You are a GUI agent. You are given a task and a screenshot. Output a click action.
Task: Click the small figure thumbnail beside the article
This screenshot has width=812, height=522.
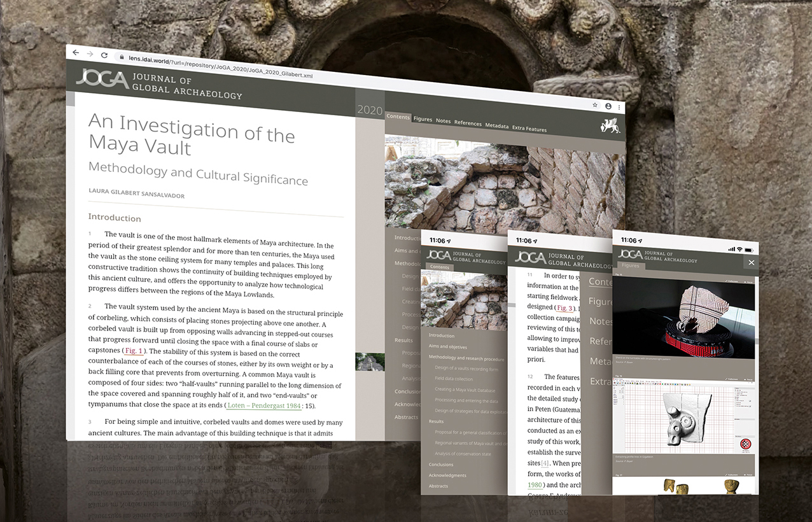(x=370, y=362)
